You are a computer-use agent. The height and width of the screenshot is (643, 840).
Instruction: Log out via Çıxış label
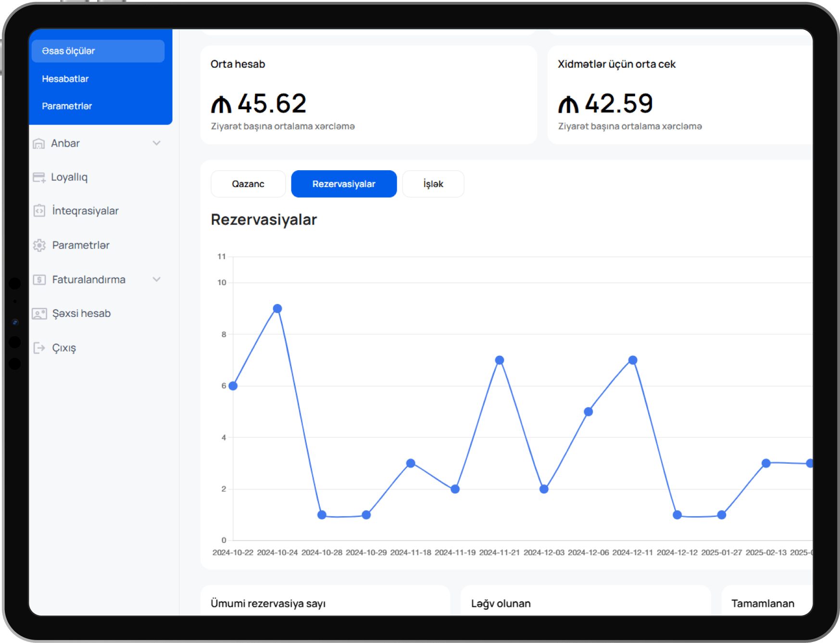pos(64,348)
